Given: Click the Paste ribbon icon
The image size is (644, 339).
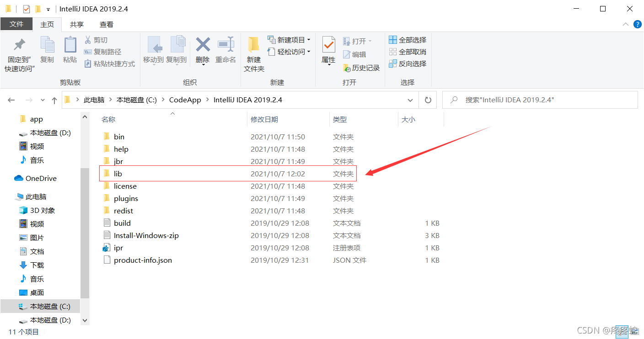Looking at the screenshot, I should click(70, 50).
